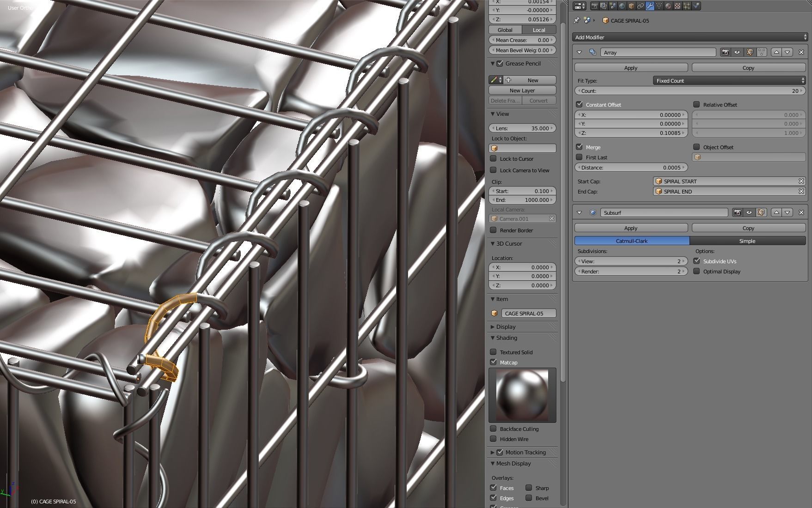
Task: Move the Array modifier up
Action: coord(776,52)
